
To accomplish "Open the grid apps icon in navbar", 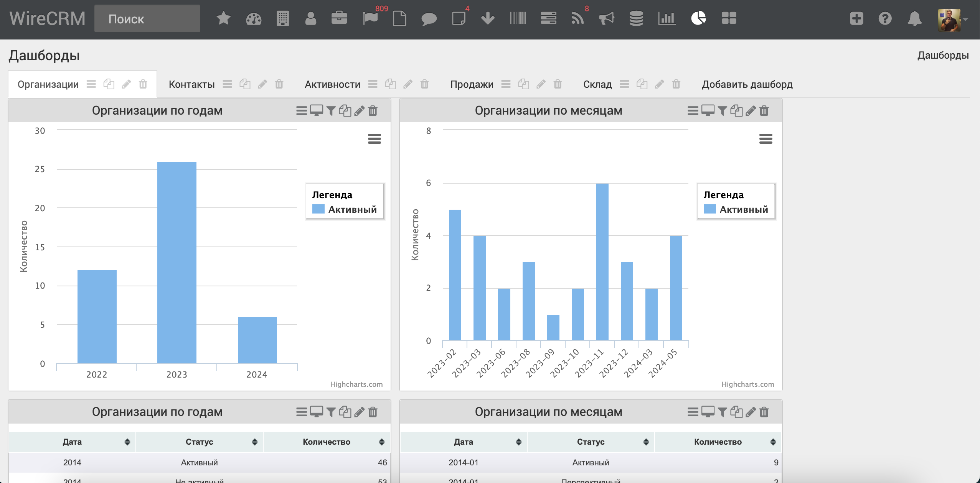I will (729, 18).
